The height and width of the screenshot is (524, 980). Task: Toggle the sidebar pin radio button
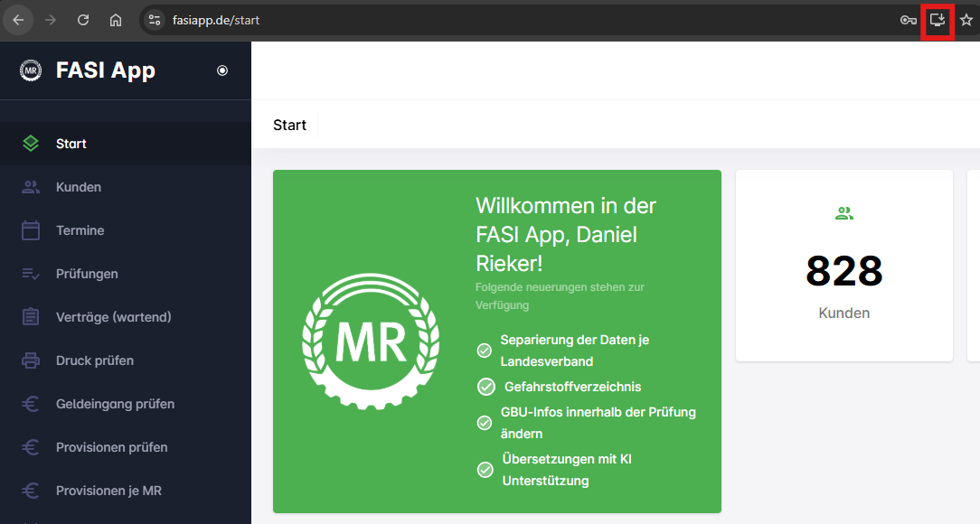click(222, 70)
